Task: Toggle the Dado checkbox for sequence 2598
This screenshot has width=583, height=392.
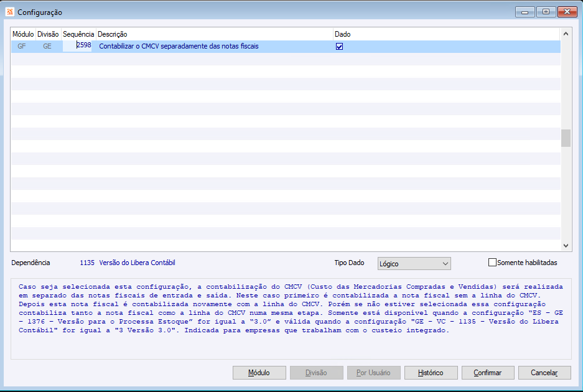Action: 339,47
